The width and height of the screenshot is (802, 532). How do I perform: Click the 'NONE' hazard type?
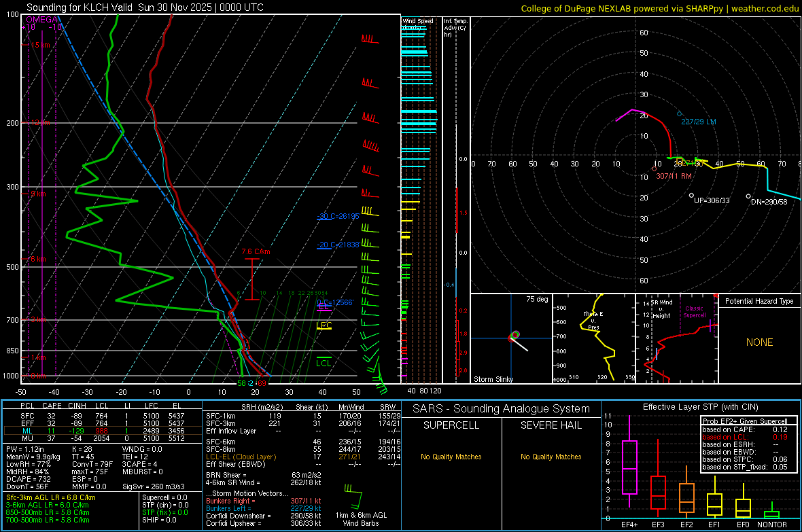pyautogui.click(x=760, y=342)
